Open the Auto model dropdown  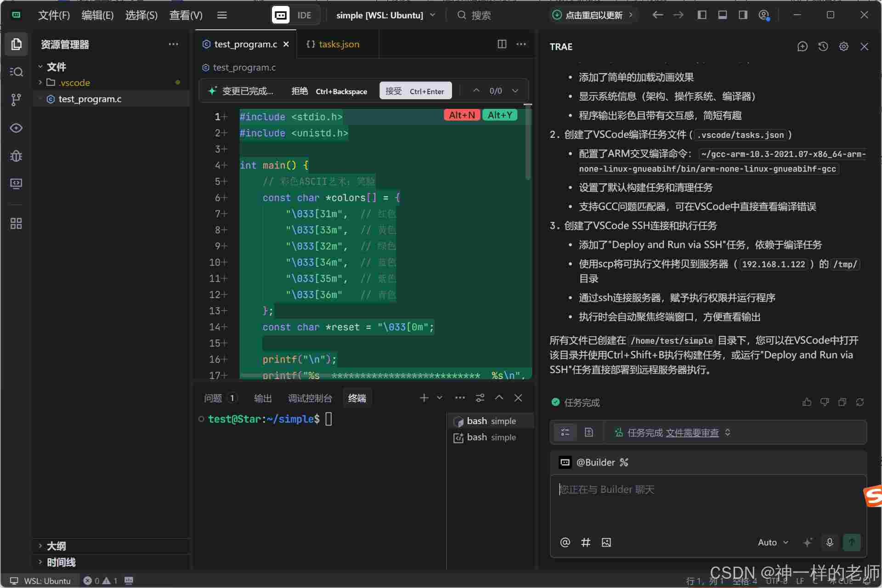(x=773, y=543)
